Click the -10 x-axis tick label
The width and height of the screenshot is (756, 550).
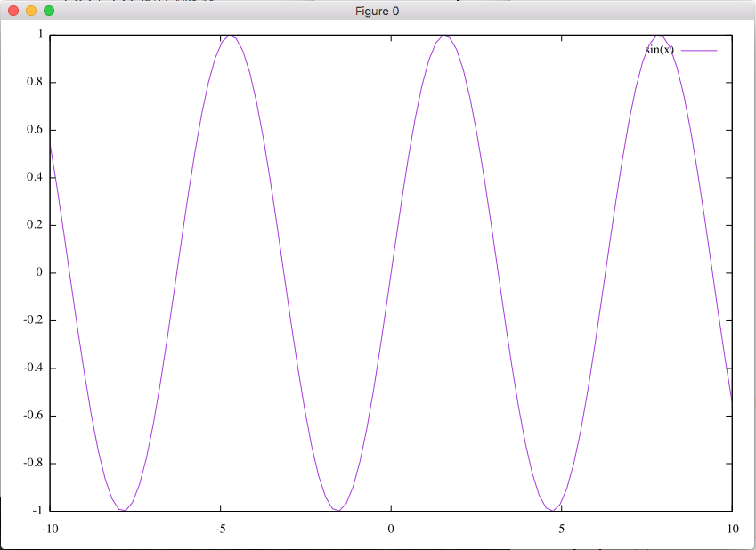click(50, 529)
